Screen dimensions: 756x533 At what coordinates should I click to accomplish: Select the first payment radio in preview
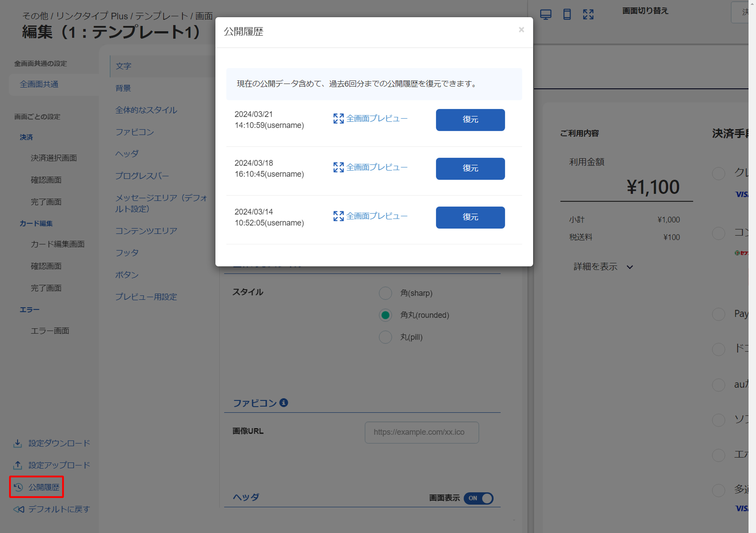[x=718, y=173]
